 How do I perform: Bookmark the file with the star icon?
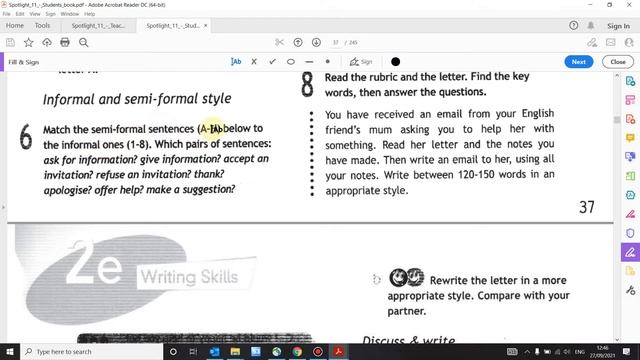29,42
